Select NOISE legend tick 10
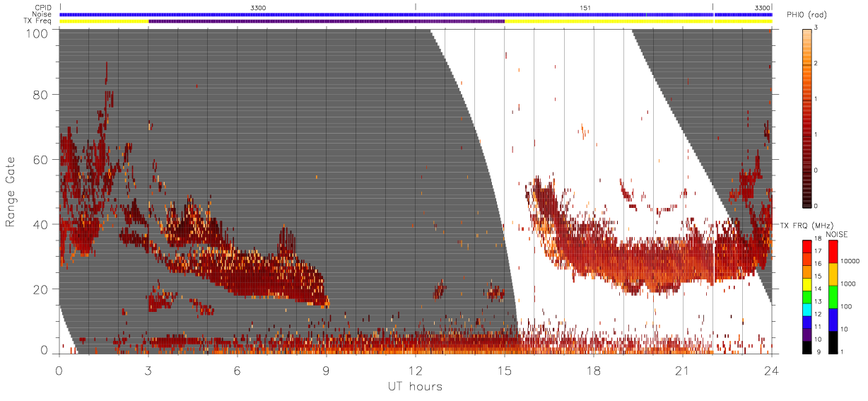Screen dimensions: 868x401 point(845,328)
